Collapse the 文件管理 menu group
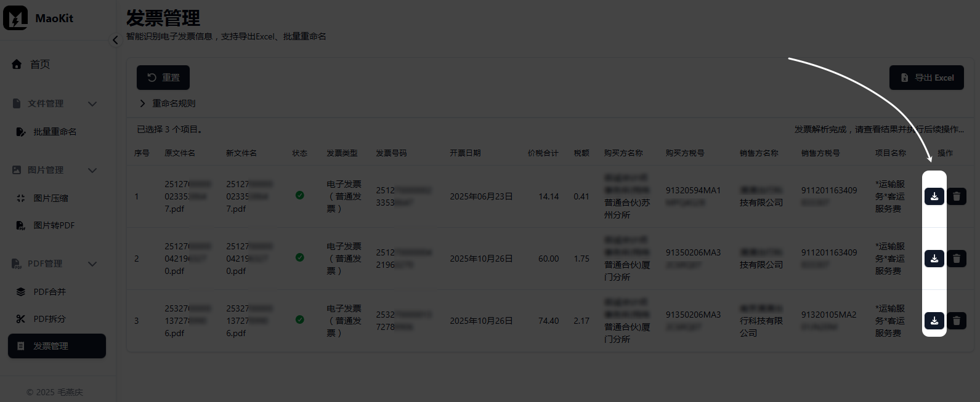 (92, 103)
